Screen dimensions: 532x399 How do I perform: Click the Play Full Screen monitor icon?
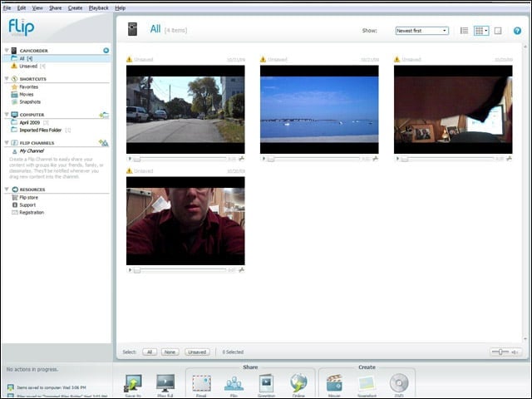[x=165, y=383]
